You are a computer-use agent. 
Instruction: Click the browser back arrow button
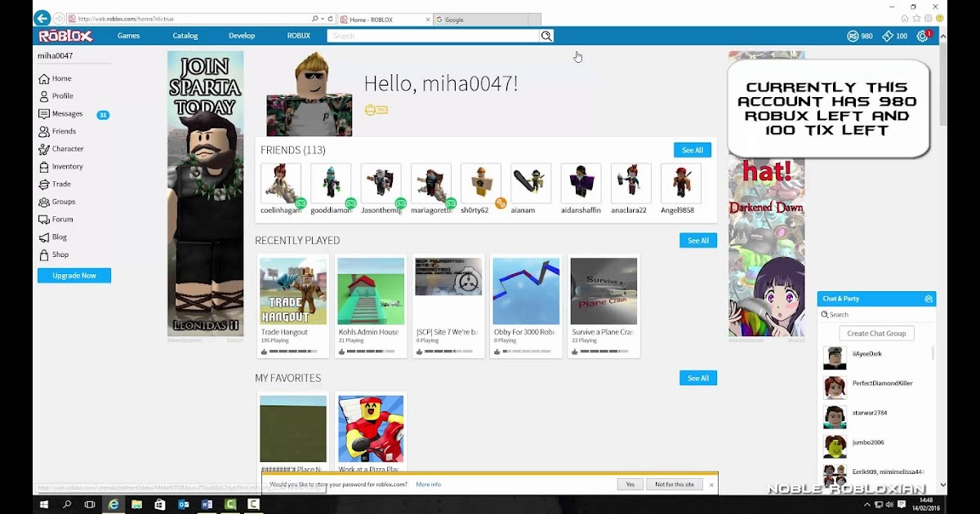(42, 18)
